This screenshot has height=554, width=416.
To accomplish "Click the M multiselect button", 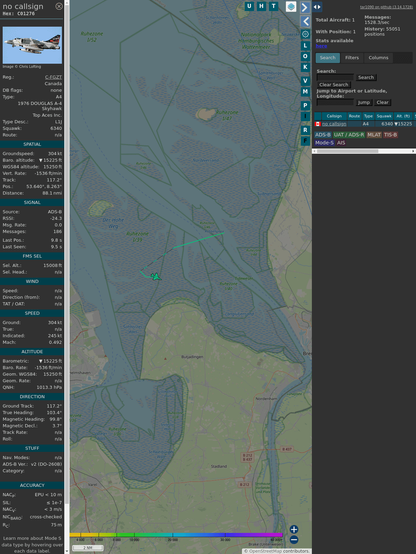I will point(305,92).
